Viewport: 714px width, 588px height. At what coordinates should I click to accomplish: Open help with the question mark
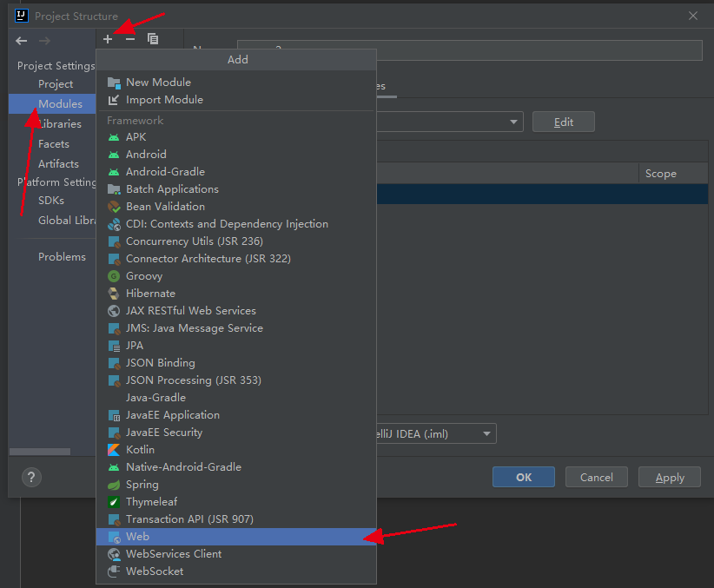(31, 478)
